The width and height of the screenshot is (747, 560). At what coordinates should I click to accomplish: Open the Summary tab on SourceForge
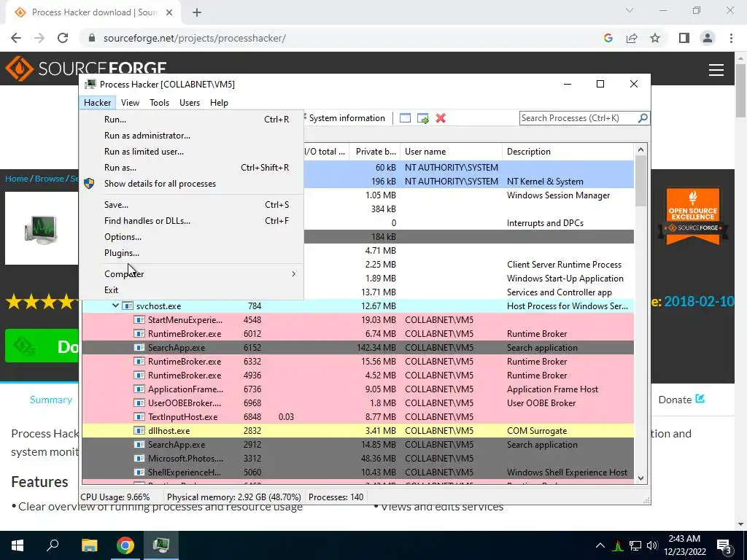pos(51,400)
